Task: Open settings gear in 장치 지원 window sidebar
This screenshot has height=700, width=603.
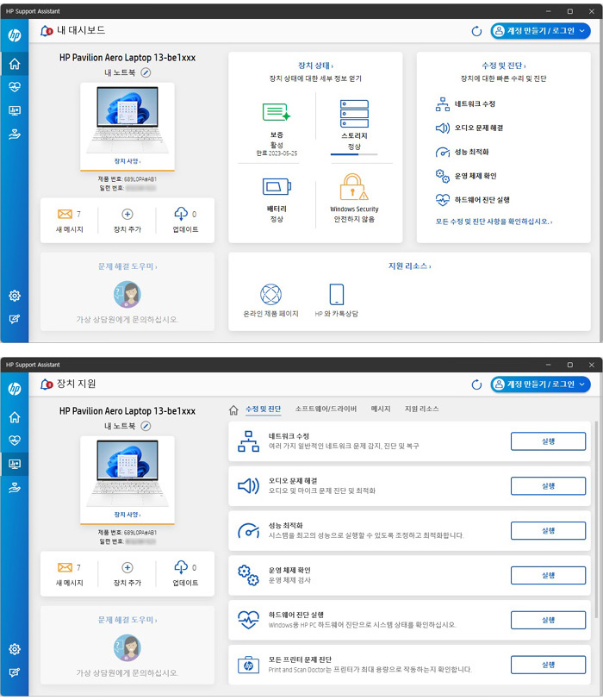Action: [15, 649]
